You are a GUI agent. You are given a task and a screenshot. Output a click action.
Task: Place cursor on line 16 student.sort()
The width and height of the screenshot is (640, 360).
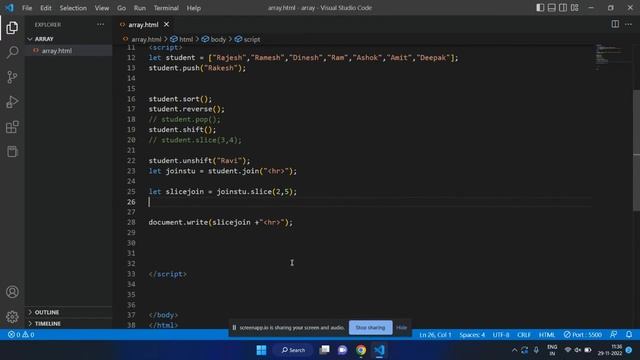tap(180, 99)
